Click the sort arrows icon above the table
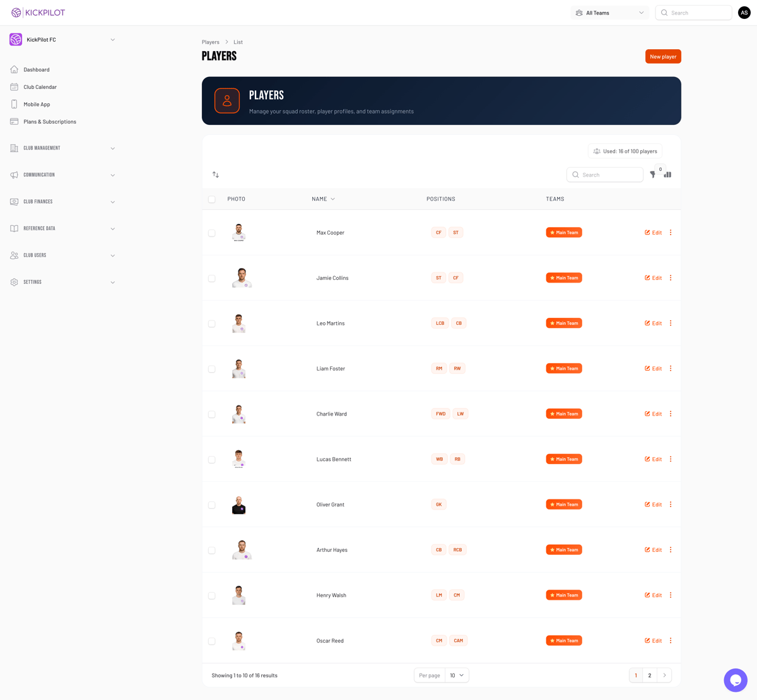Screen dimensions: 757x700 tap(215, 174)
